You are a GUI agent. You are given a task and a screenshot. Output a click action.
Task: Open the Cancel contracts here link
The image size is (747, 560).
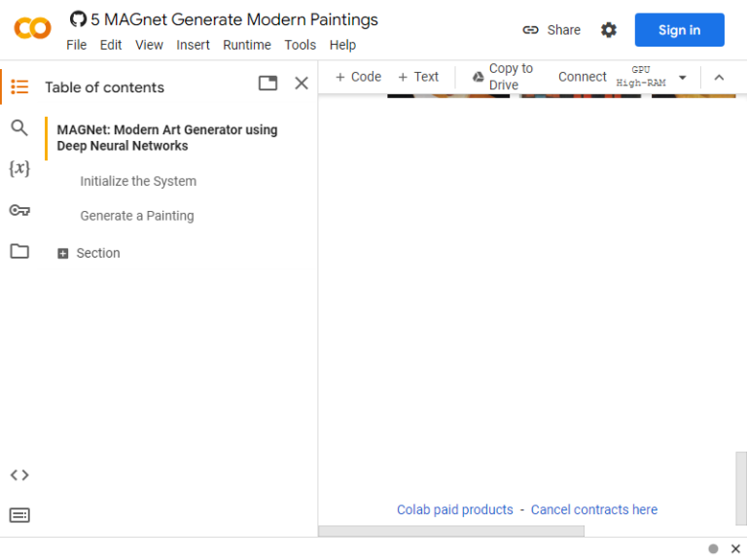tap(594, 509)
